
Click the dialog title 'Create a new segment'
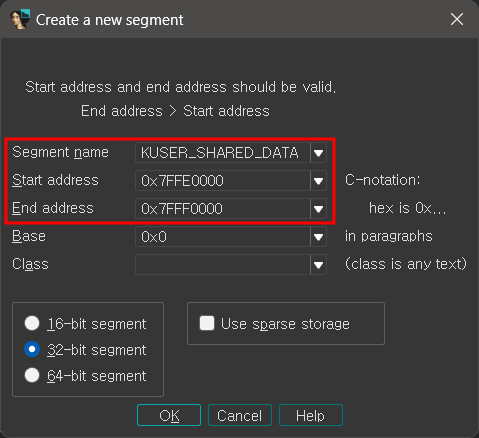109,20
